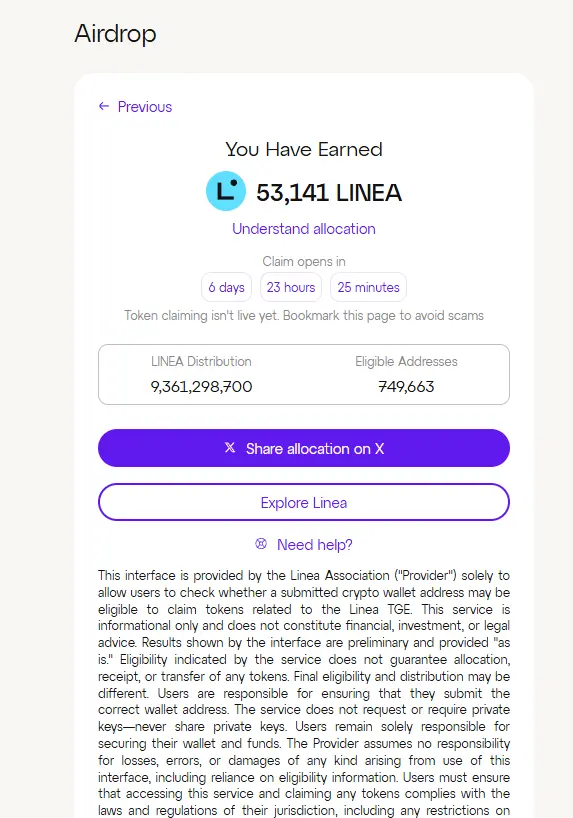
Task: Open the Need help? link
Action: point(315,545)
